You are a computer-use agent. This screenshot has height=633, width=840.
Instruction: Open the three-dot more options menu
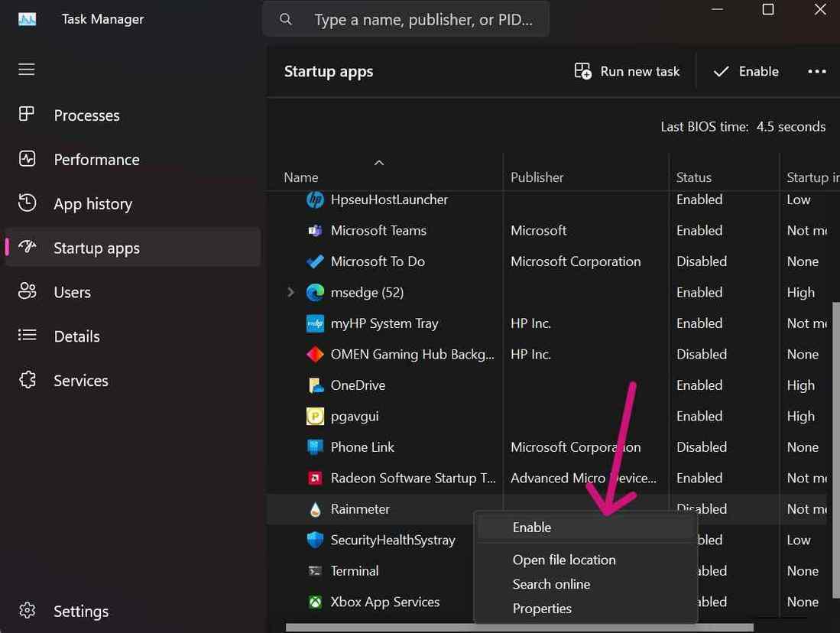point(816,71)
